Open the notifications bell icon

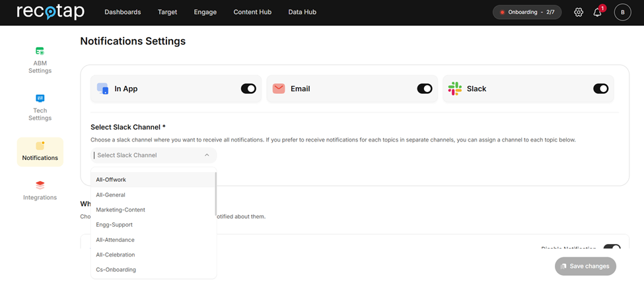pos(597,13)
